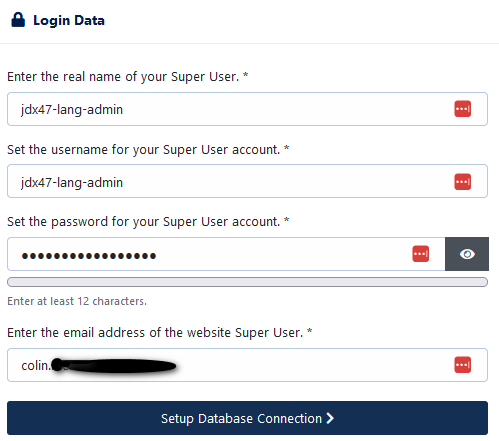Click the password strength meter bar
499x441 pixels.
pos(247,282)
